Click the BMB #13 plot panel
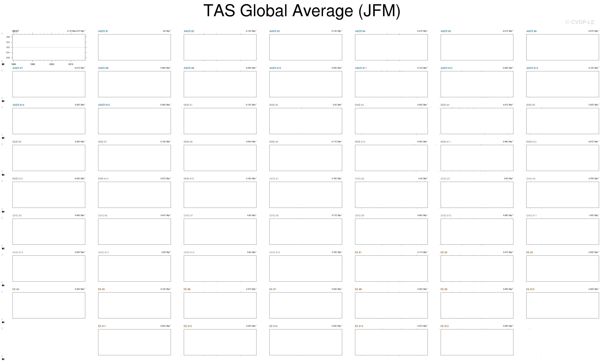This screenshot has height=364, width=601. click(49, 195)
